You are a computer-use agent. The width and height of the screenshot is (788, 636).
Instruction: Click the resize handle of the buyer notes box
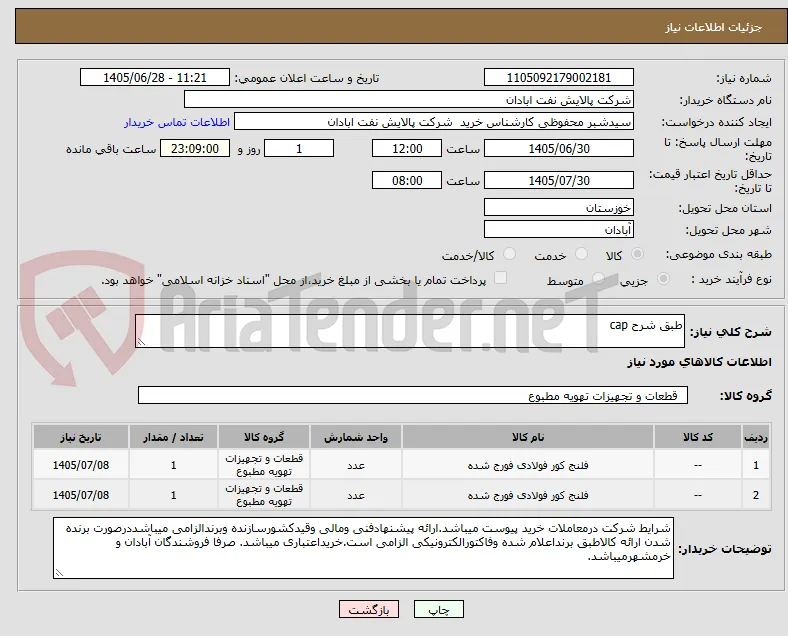pos(59,573)
